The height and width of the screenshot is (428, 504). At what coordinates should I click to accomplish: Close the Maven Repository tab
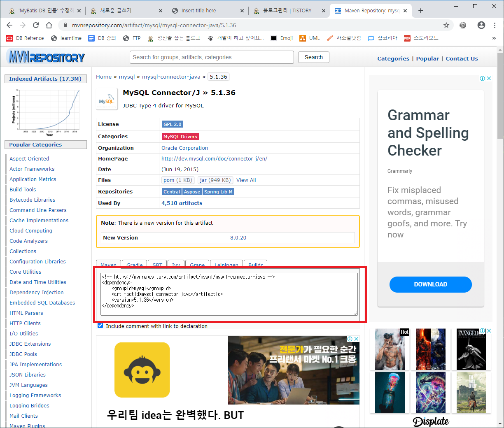click(405, 11)
